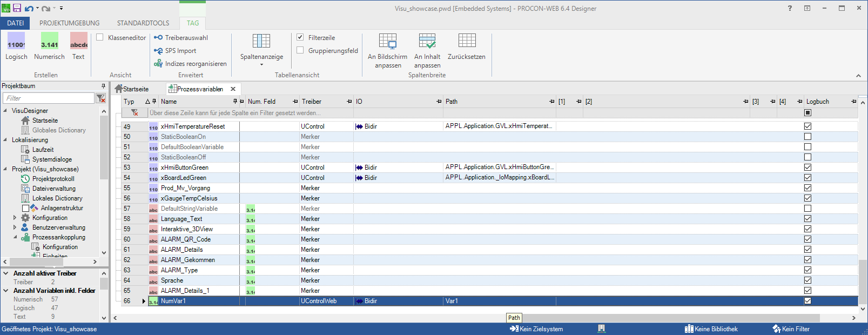Create a new Text variable

point(78,45)
